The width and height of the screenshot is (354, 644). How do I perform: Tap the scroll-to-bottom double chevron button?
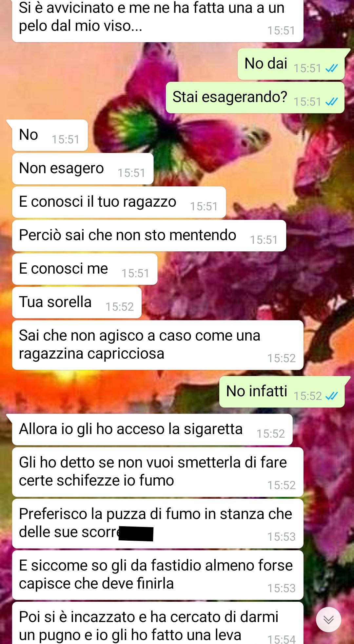pos(328,619)
